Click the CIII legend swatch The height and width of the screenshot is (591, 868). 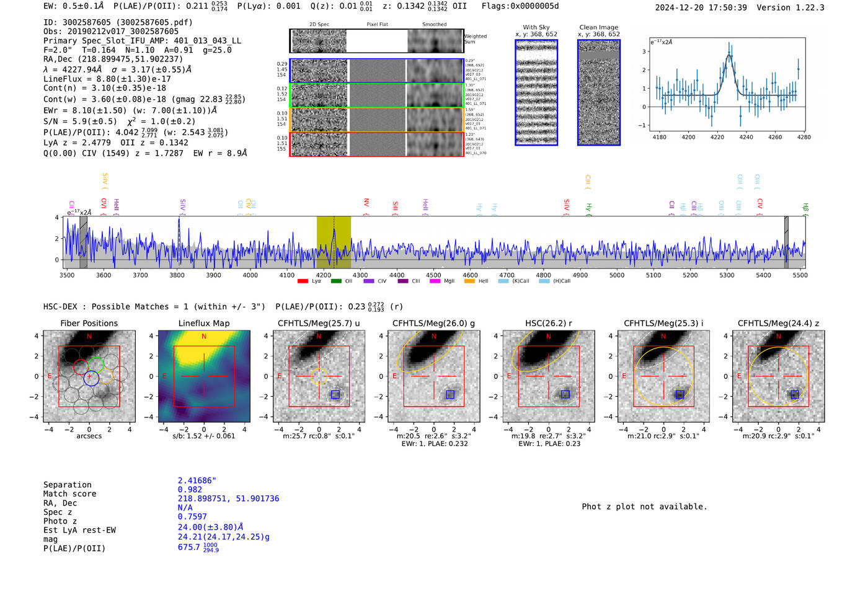[403, 281]
